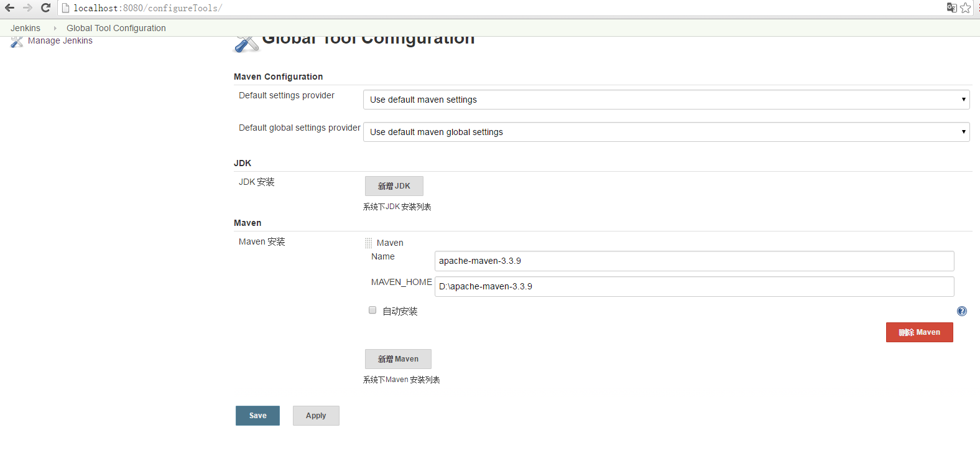
Task: Go back with the browser back arrow
Action: 9,7
